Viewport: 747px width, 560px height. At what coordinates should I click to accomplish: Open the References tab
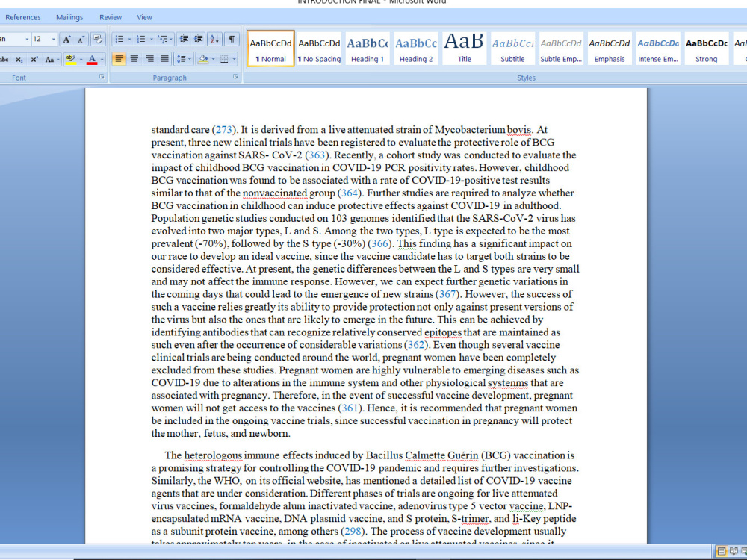(x=23, y=17)
